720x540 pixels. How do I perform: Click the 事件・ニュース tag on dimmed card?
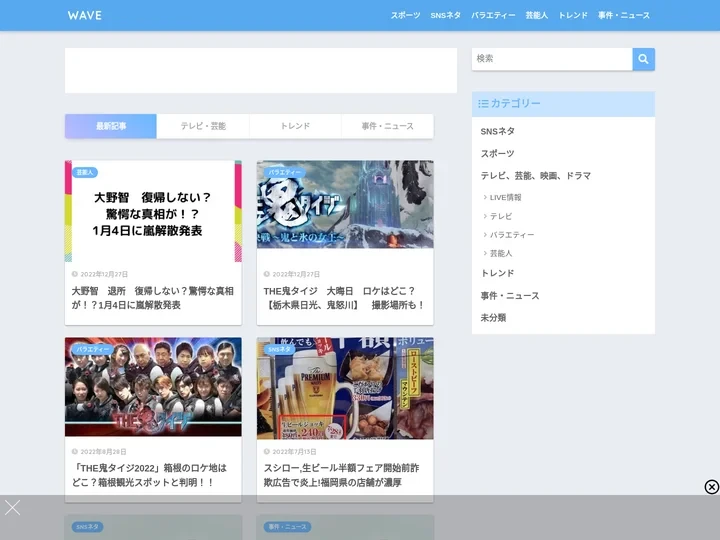pyautogui.click(x=287, y=527)
